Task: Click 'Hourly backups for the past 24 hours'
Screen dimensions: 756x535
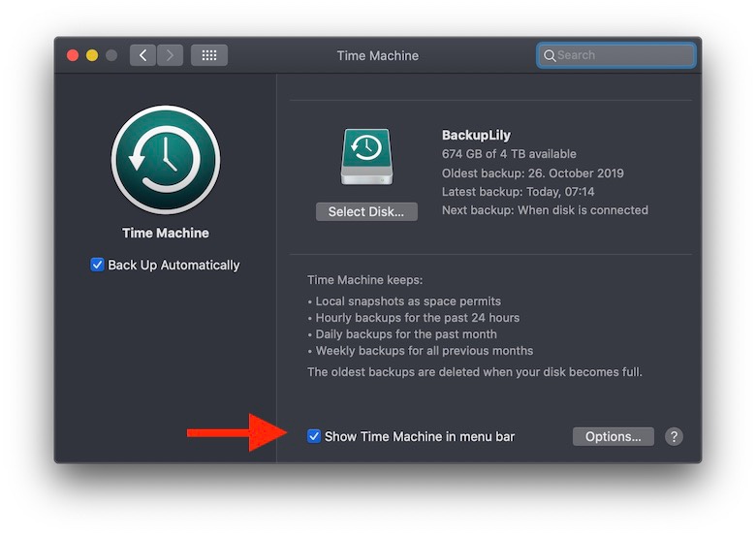Action: tap(417, 318)
